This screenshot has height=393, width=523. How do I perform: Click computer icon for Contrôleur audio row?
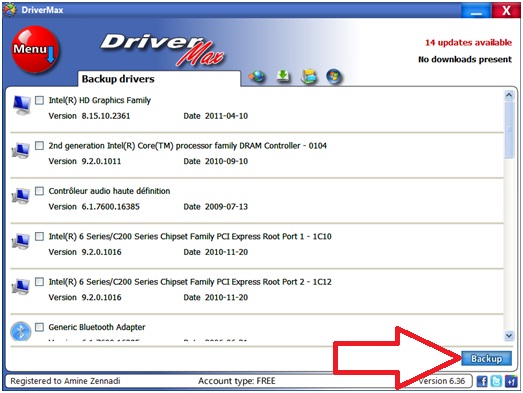click(21, 196)
